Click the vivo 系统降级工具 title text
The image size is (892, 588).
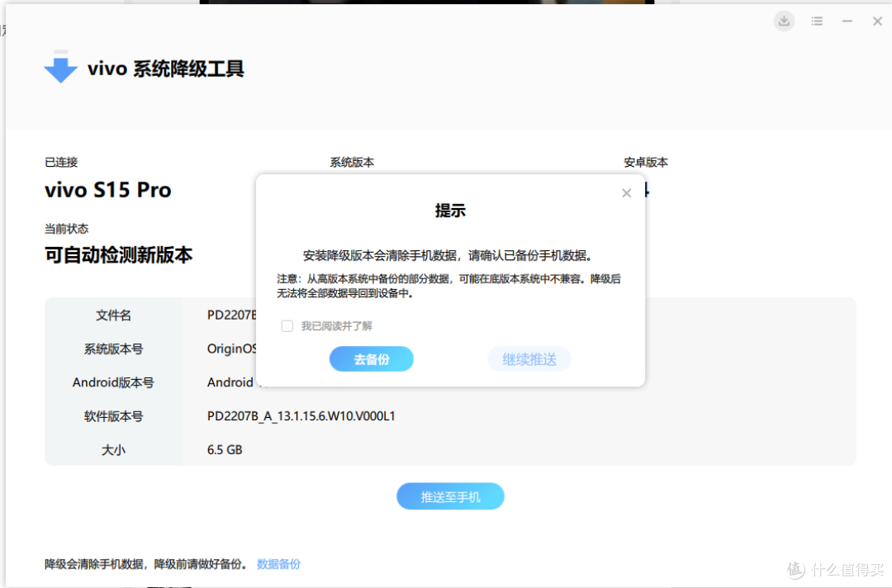click(x=166, y=69)
